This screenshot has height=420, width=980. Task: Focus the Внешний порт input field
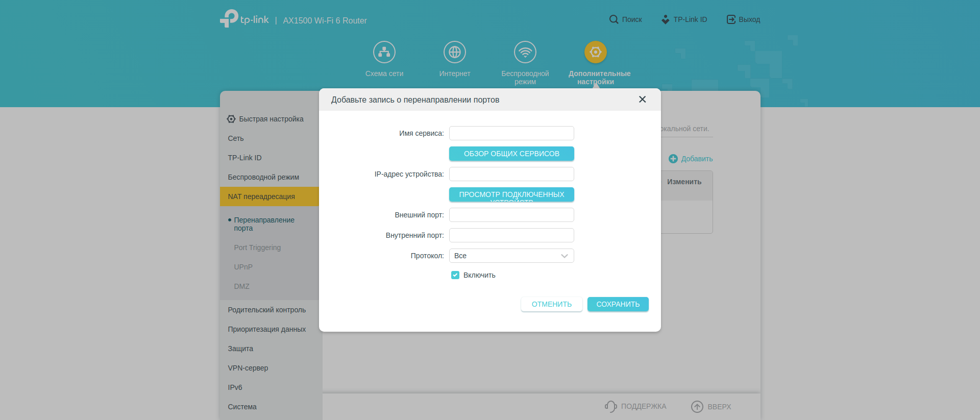pos(511,215)
